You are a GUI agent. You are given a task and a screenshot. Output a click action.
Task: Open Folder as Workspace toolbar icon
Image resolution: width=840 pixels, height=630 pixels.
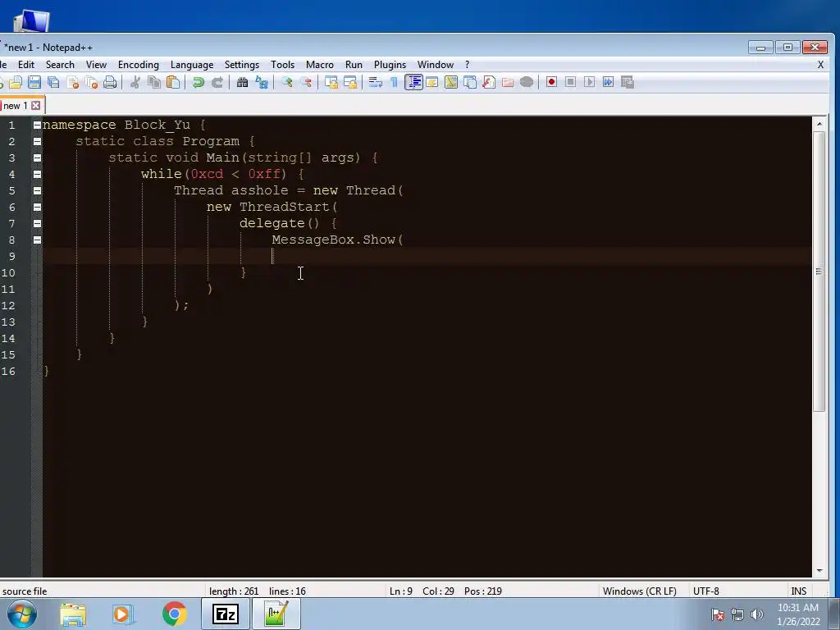[507, 82]
